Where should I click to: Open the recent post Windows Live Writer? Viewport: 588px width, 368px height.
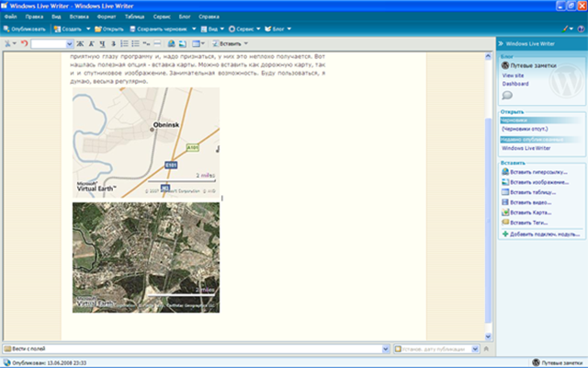coord(526,148)
